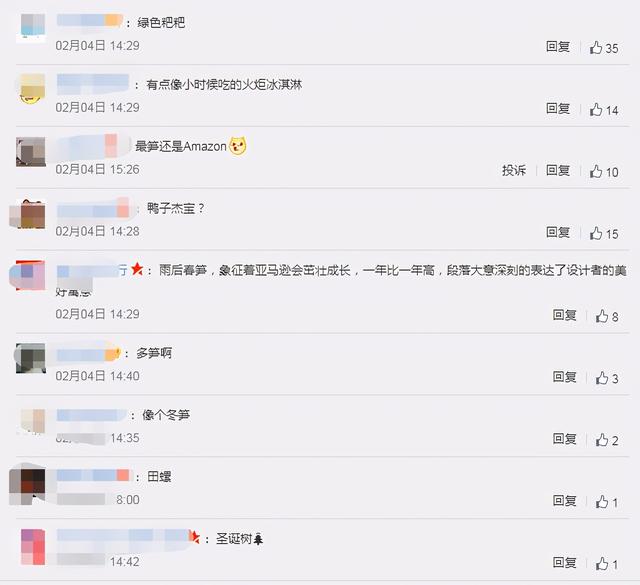640x585 pixels.
Task: Like the 最笋还是Amazon comment
Action: coord(604,171)
